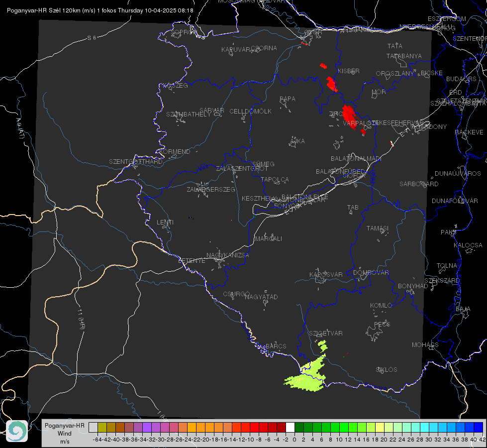Click the 11 (HR) road label
The height and width of the screenshot is (448, 487).
(81, 319)
